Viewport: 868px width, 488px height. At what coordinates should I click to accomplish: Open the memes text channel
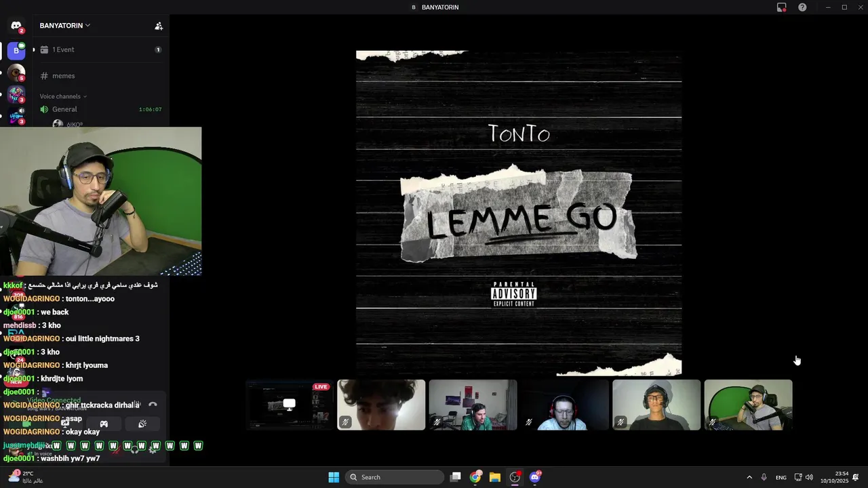(100, 76)
